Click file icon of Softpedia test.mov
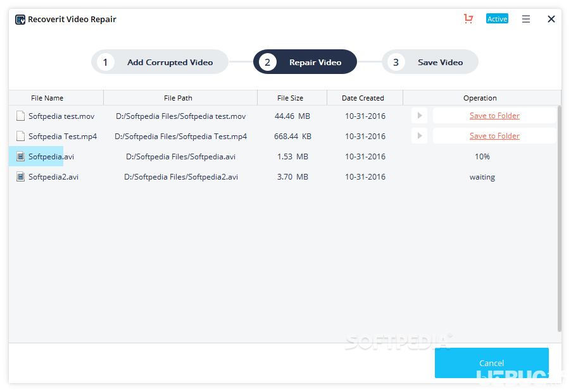571x392 pixels. (21, 116)
